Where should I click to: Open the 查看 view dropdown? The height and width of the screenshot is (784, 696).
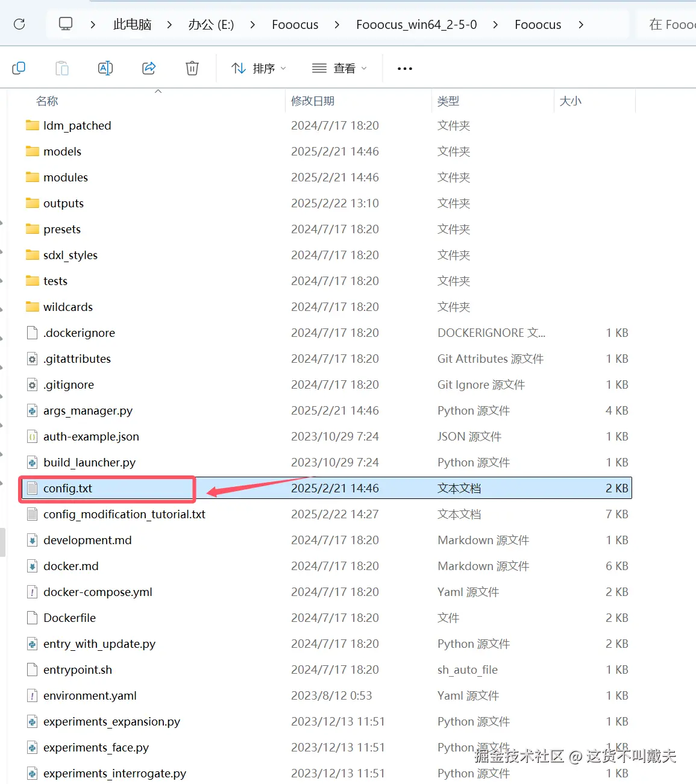[339, 68]
